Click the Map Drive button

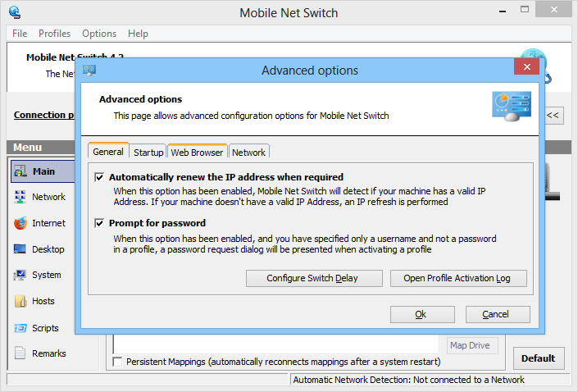point(472,345)
